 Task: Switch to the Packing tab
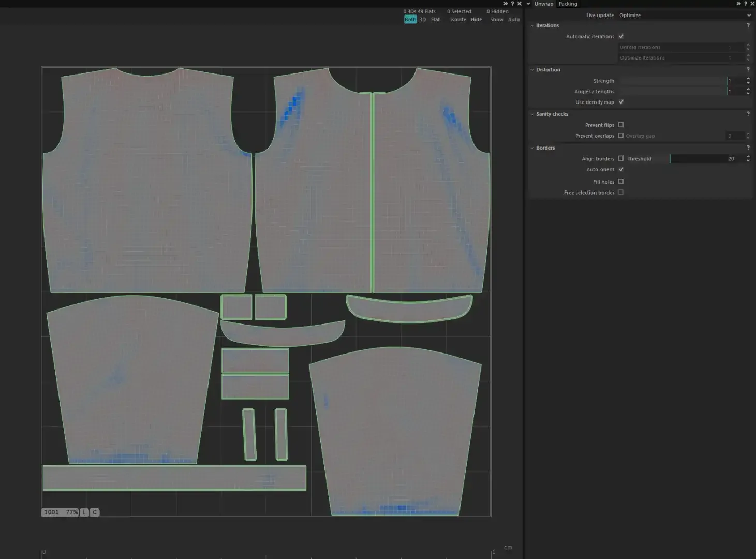pos(568,4)
